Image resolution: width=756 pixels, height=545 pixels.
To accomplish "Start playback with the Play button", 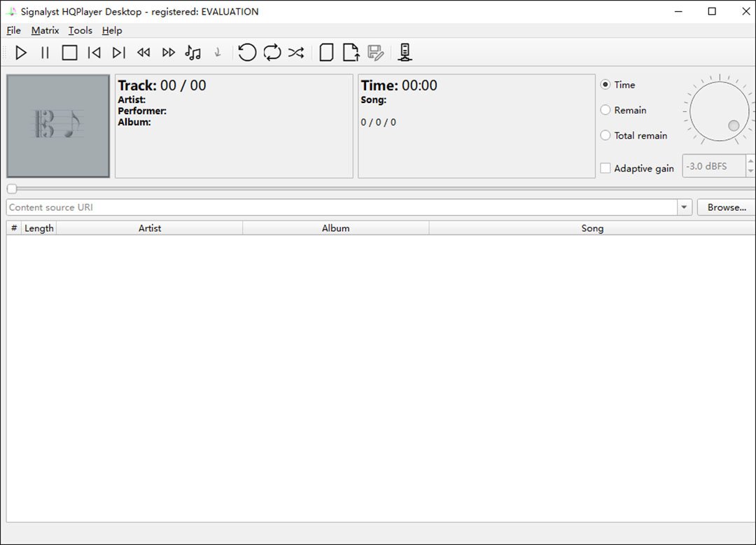I will pyautogui.click(x=21, y=53).
